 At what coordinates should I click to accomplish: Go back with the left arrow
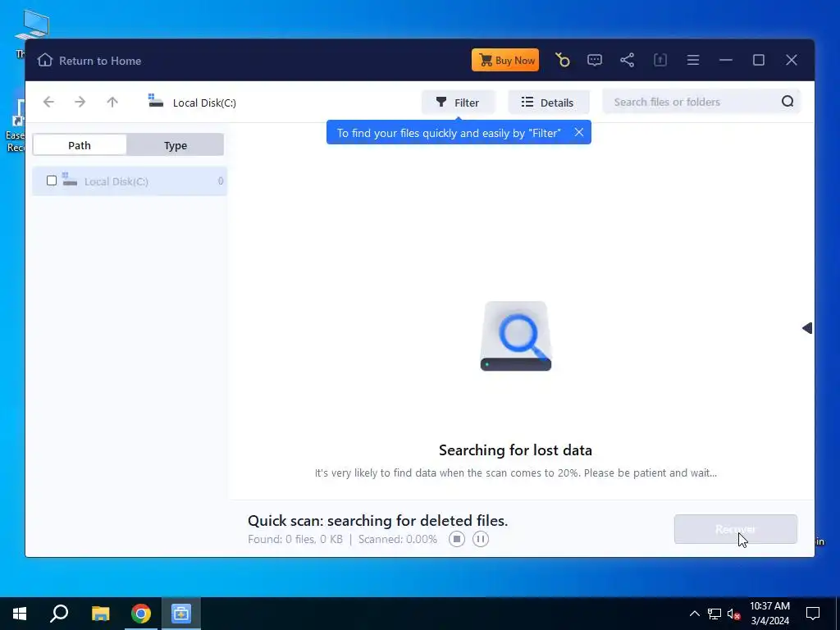pyautogui.click(x=48, y=102)
